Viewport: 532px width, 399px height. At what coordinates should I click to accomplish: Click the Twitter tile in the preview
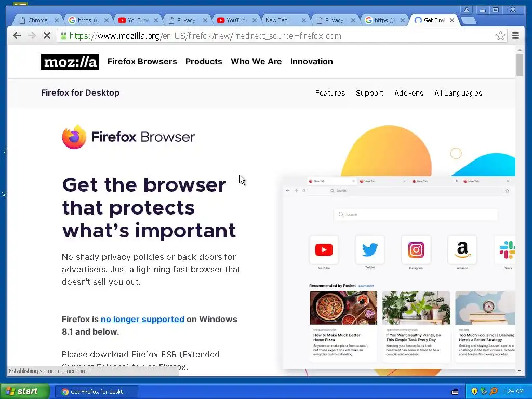click(x=370, y=250)
